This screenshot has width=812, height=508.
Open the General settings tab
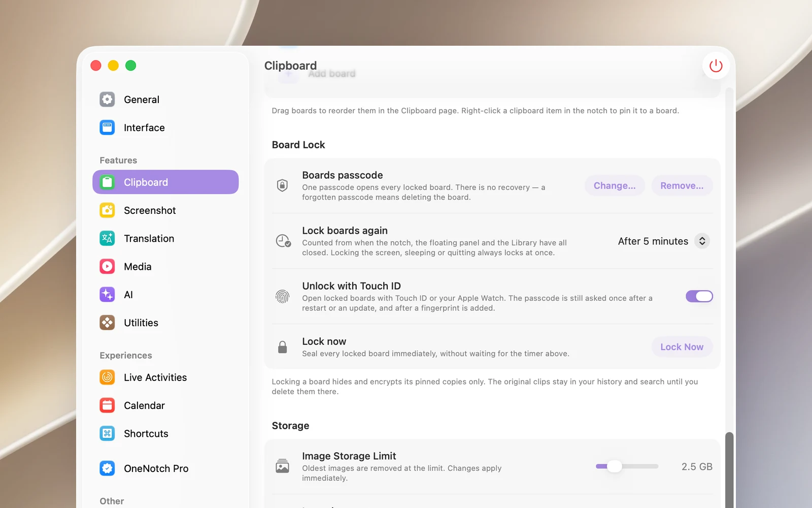click(165, 100)
